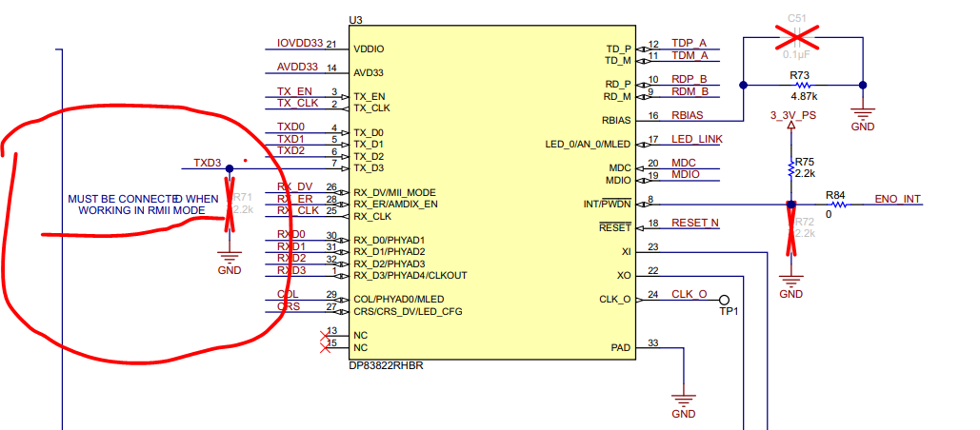Screen dimensions: 980x430
Task: Click the TXD0 net label
Action: point(290,127)
